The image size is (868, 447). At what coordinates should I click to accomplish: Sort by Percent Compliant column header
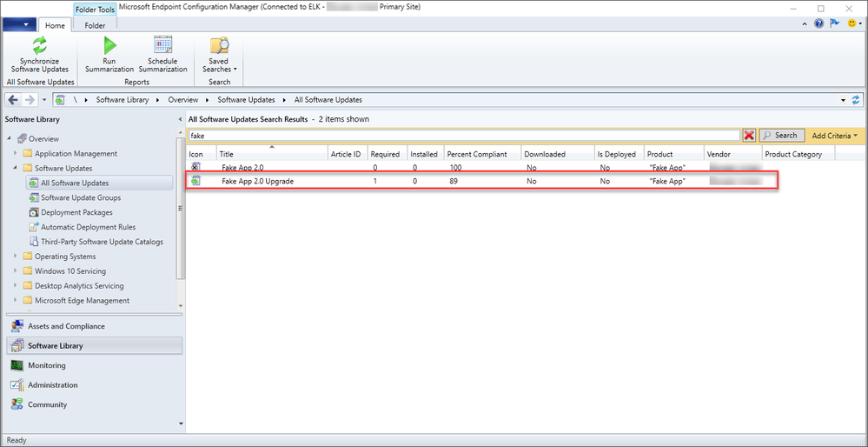pyautogui.click(x=482, y=154)
